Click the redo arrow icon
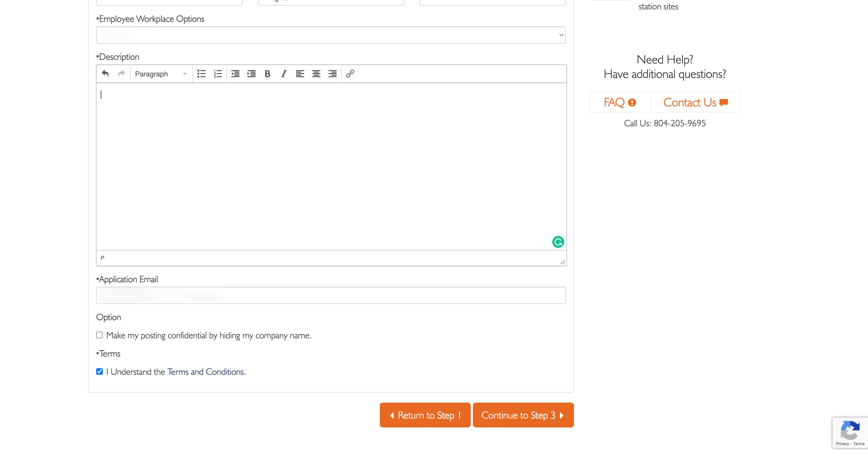This screenshot has width=868, height=455. point(122,74)
